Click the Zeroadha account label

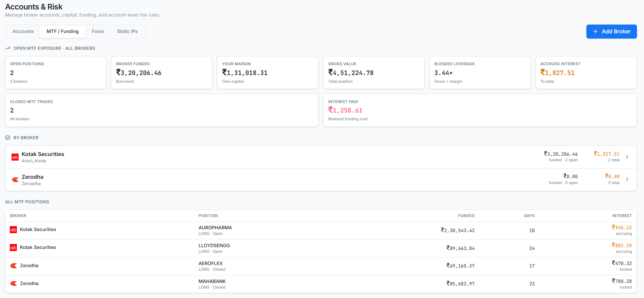pyautogui.click(x=31, y=184)
